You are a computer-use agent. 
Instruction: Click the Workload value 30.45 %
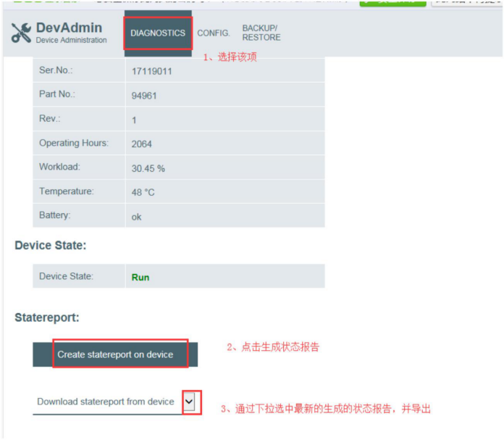tap(148, 168)
